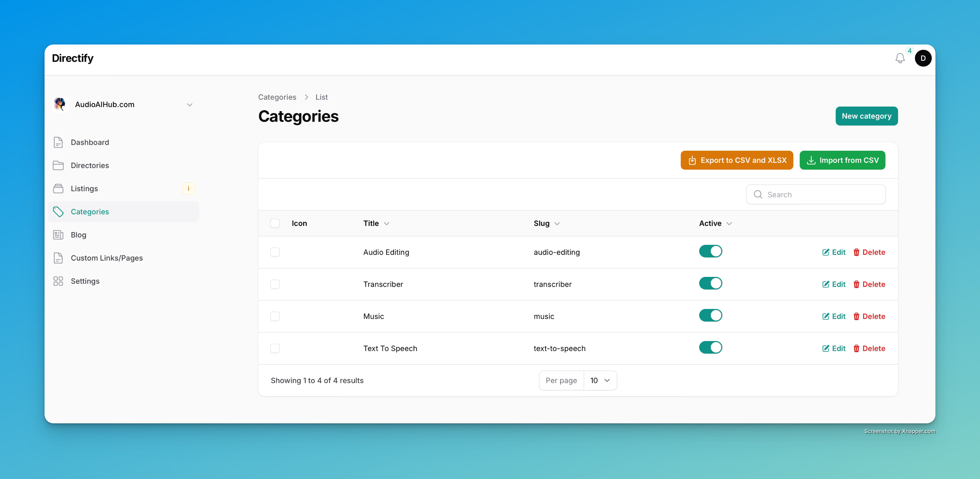
Task: Open the Per page dropdown
Action: 600,380
